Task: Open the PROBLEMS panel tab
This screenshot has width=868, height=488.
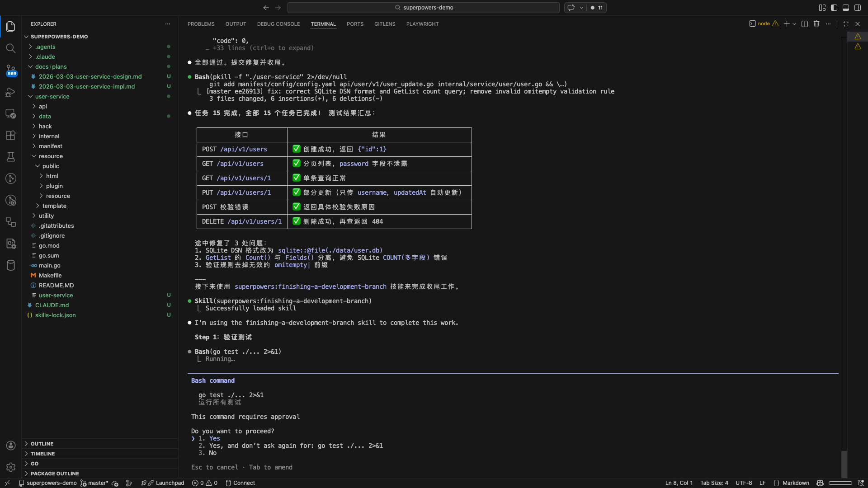Action: pos(201,24)
